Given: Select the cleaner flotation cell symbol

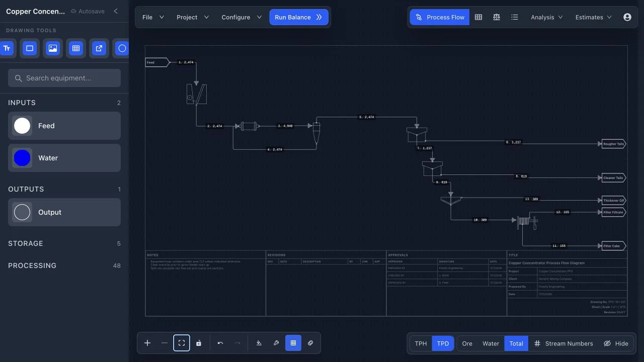Looking at the screenshot, I should click(x=432, y=168).
